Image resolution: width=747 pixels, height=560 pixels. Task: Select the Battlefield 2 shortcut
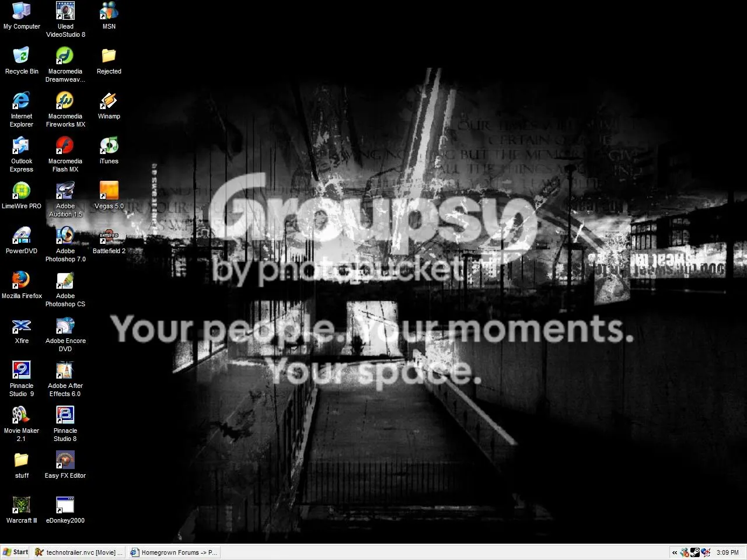point(109,240)
